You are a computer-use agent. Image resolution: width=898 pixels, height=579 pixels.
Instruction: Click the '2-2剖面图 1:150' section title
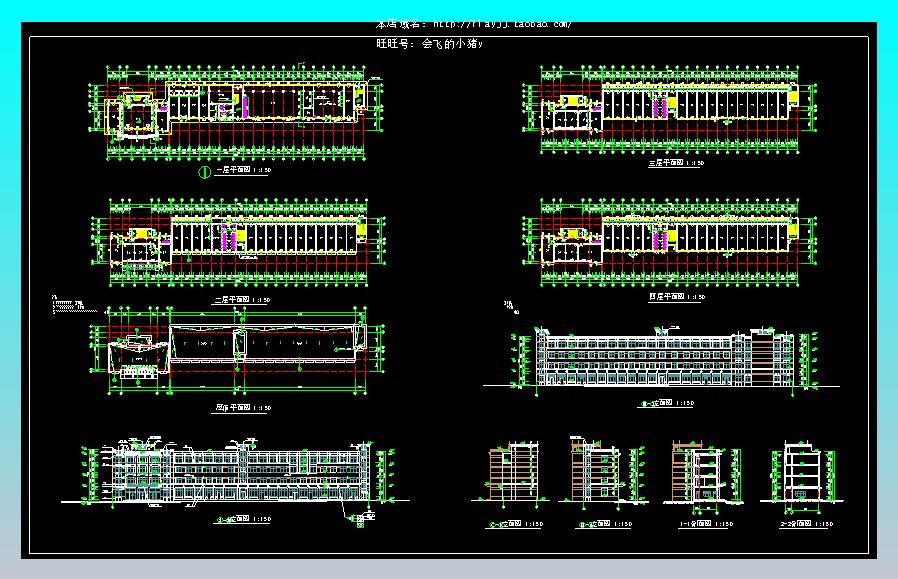(x=806, y=523)
